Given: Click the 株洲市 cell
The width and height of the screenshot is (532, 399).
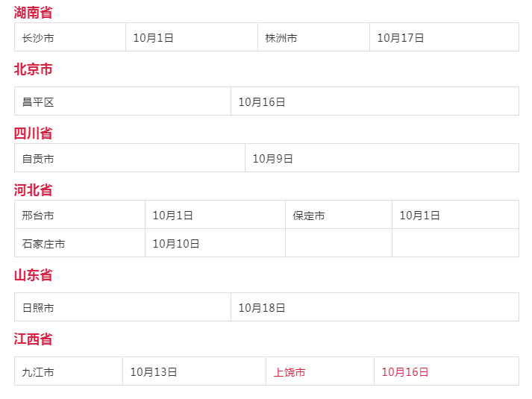Looking at the screenshot, I should [313, 37].
